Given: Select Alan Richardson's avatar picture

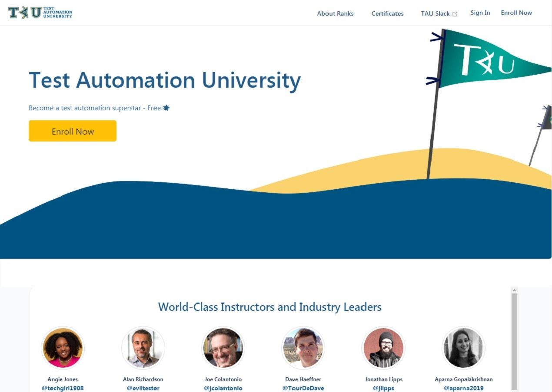Looking at the screenshot, I should [143, 348].
